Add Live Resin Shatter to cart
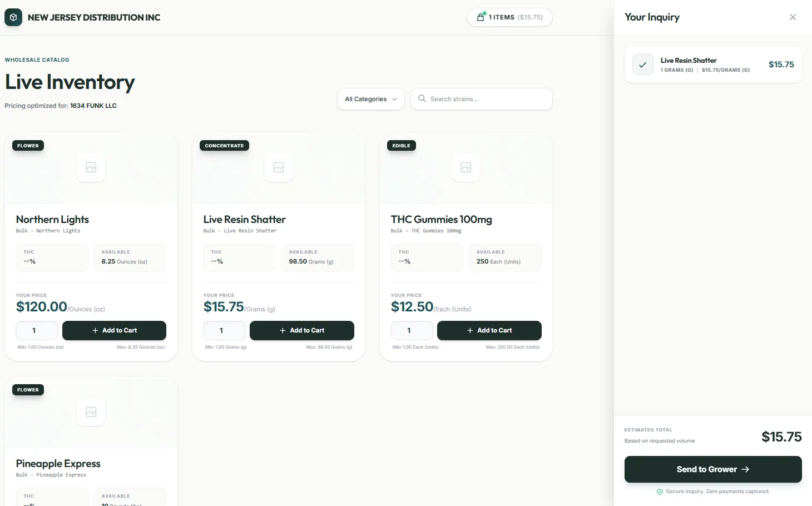Screen dimensions: 812x506 [302, 330]
